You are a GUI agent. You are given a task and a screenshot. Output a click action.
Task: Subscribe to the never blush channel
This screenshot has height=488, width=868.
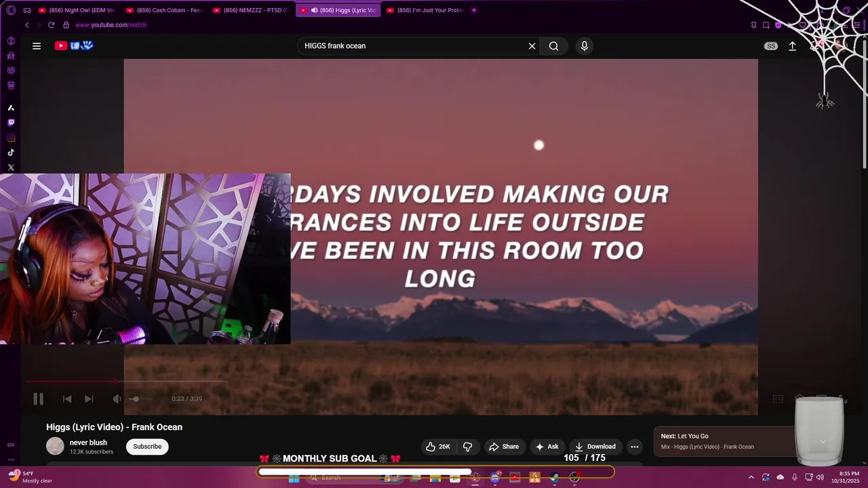[x=147, y=447]
